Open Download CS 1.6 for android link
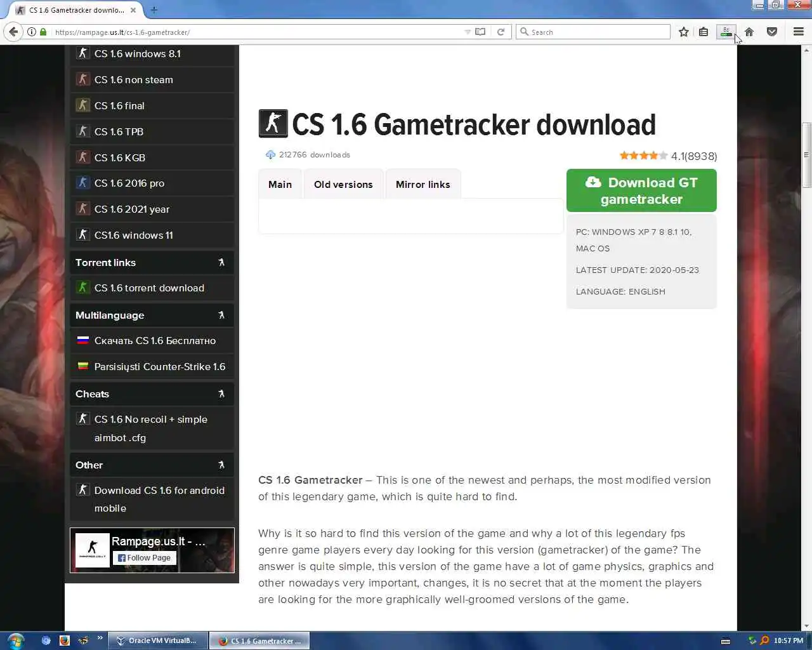Screen dimensions: 812x650 coord(159,499)
